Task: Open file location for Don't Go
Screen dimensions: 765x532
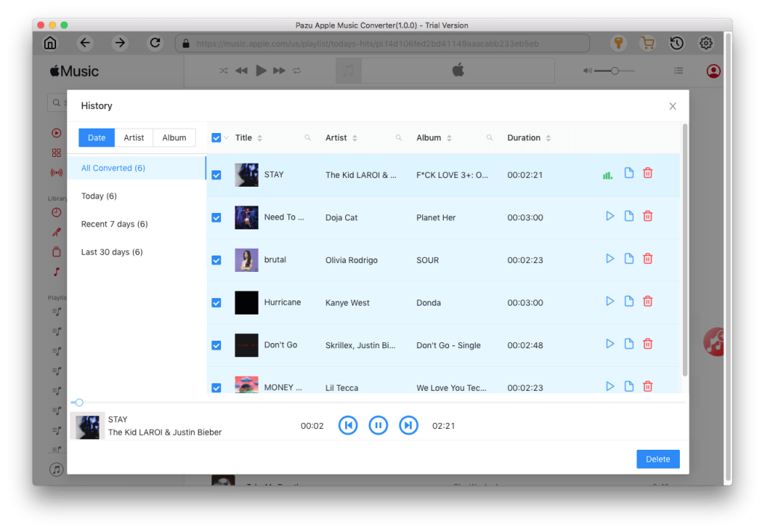Action: (628, 344)
